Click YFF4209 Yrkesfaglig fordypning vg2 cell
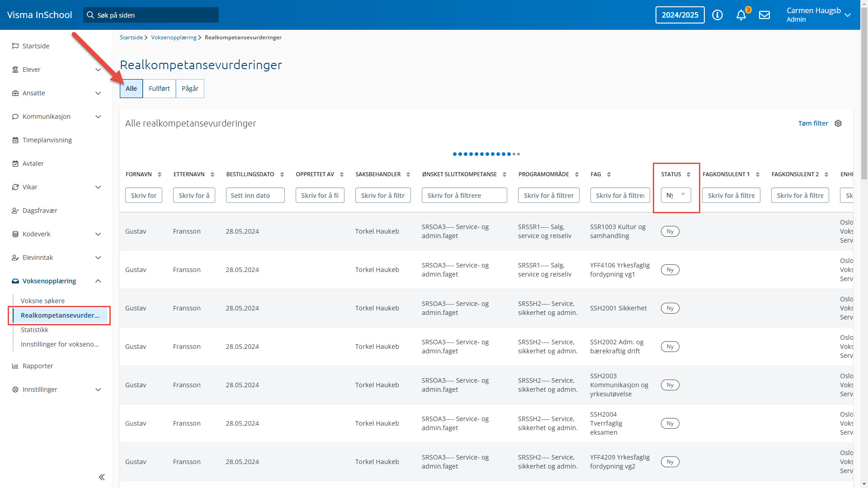868x488 pixels. point(620,462)
